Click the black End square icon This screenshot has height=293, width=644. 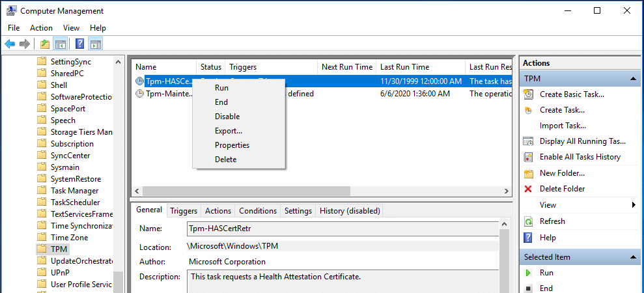tap(528, 288)
